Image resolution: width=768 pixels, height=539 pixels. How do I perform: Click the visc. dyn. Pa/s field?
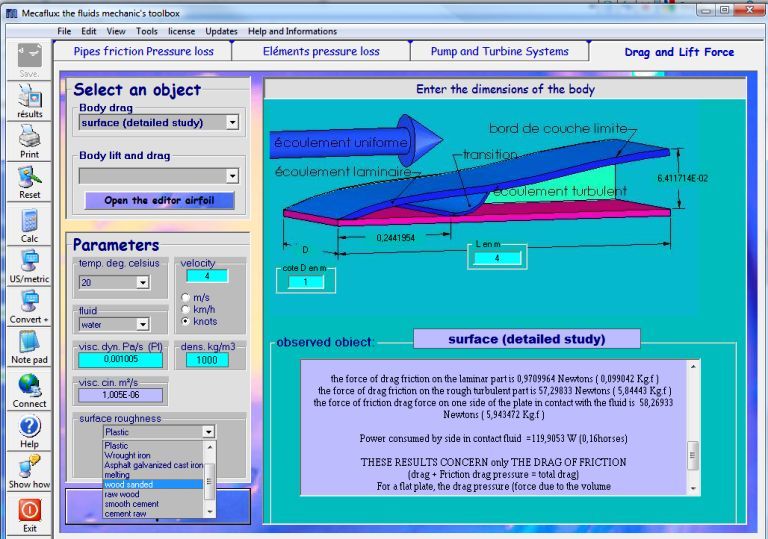120,359
